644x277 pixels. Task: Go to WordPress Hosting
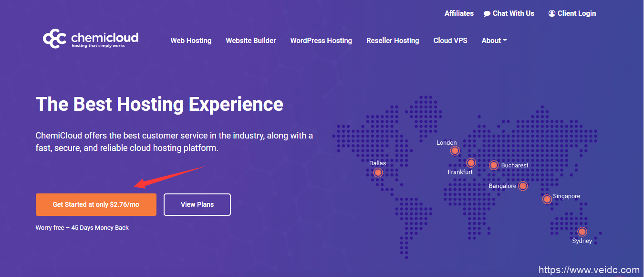click(x=321, y=41)
